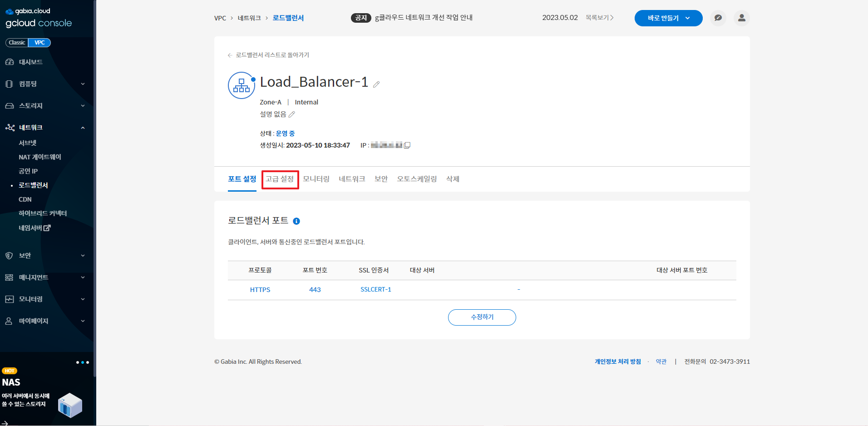Image resolution: width=868 pixels, height=426 pixels.
Task: Click the 로드밸런서 포트 info icon
Action: [x=296, y=221]
